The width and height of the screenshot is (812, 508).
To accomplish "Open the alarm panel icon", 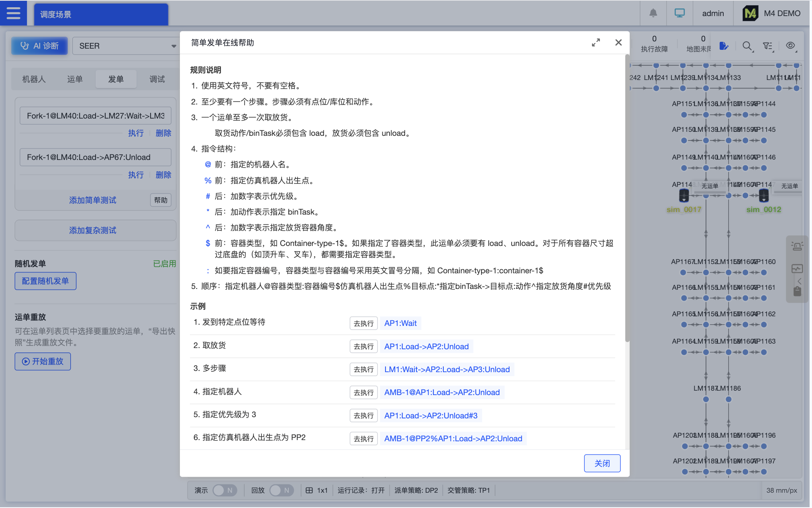I will [x=798, y=245].
